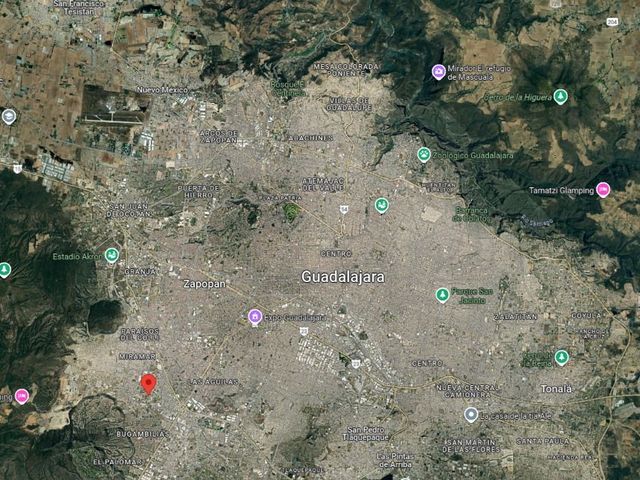
Task: Select the La casa de la tía gray pin
Action: click(x=471, y=415)
